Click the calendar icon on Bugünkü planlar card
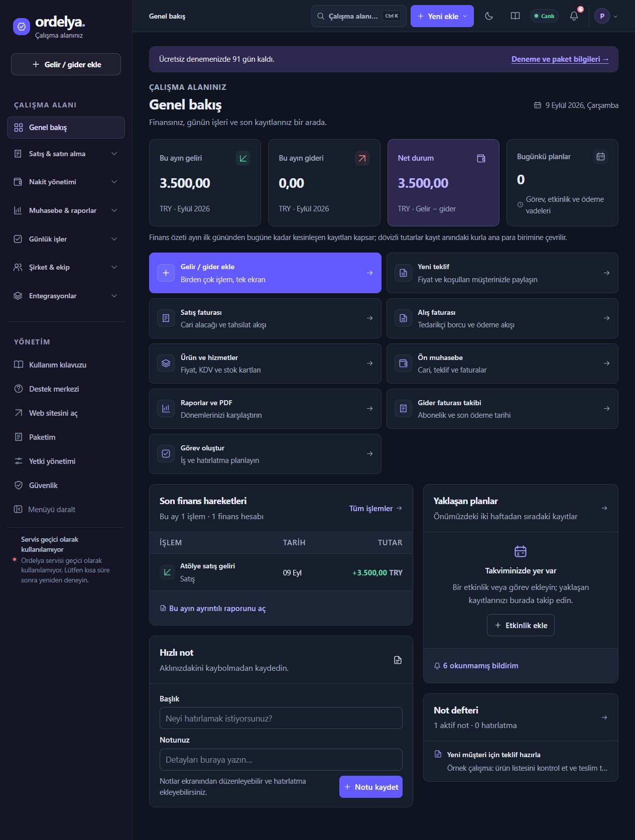 click(x=600, y=157)
